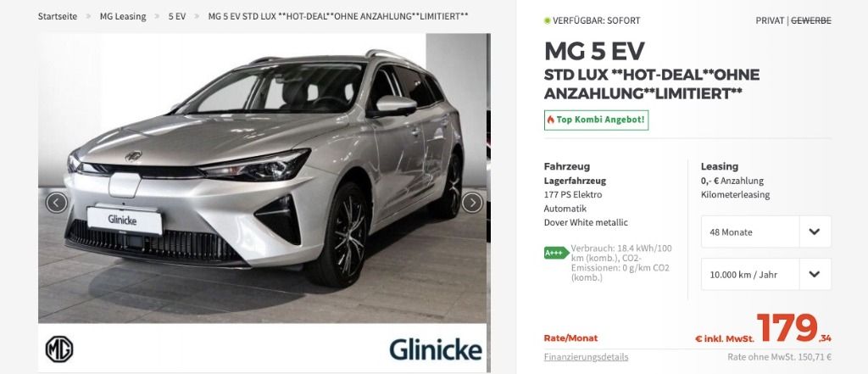Screen dimensions: 868x374
Task: Show previous car photo with left arrow
Action: point(57,203)
